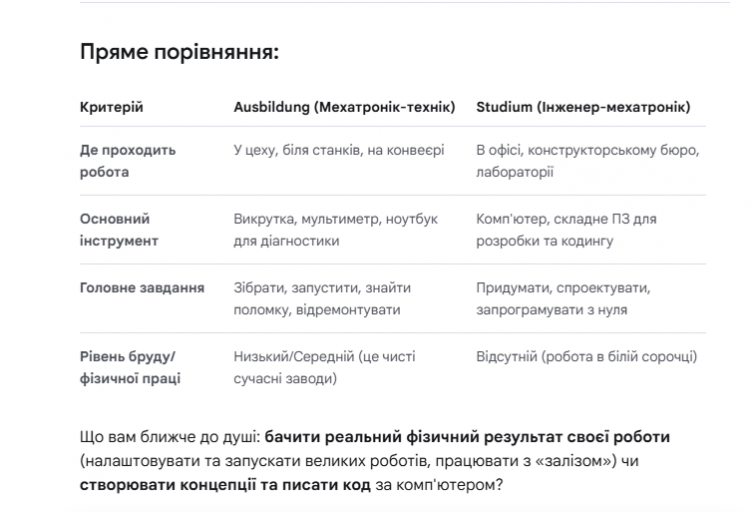
Task: Click the cell "У цеху, біля станків, на конвеєрі"
Action: click(339, 150)
